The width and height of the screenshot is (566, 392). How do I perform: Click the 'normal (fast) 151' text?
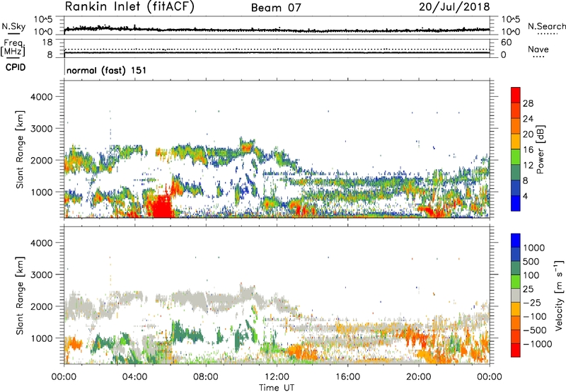tap(107, 70)
